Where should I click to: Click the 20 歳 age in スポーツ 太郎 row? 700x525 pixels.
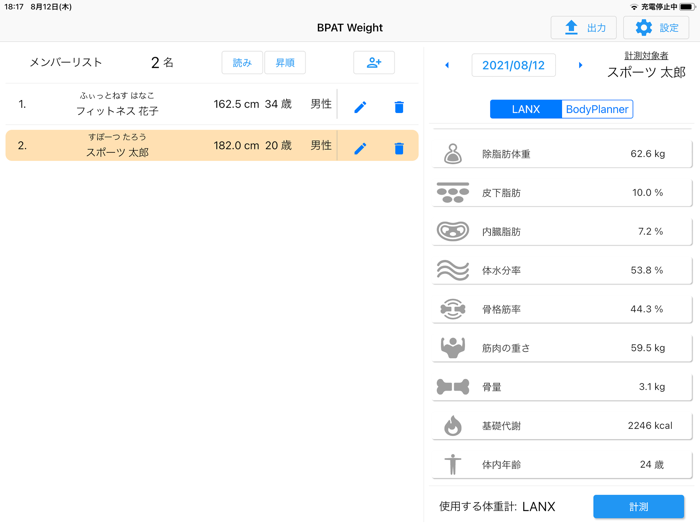[278, 146]
